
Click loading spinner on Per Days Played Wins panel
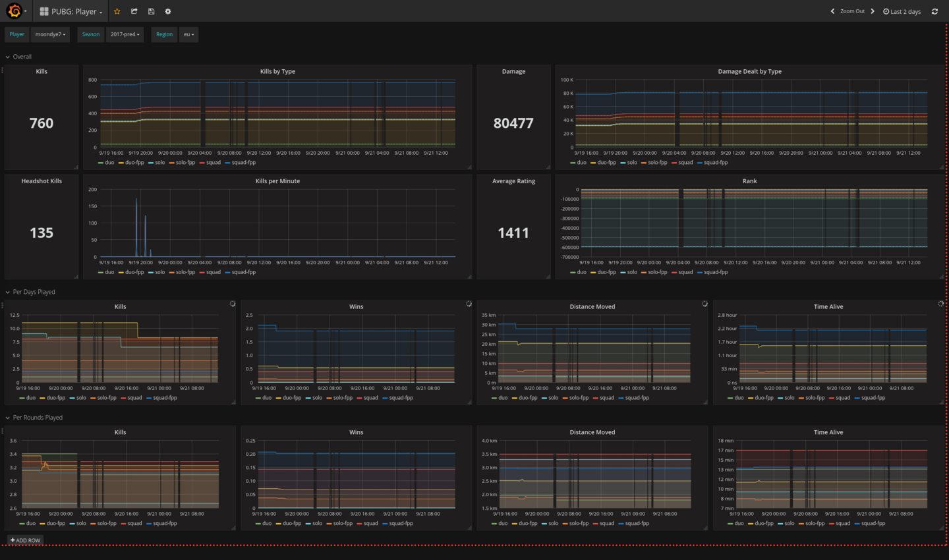[469, 304]
